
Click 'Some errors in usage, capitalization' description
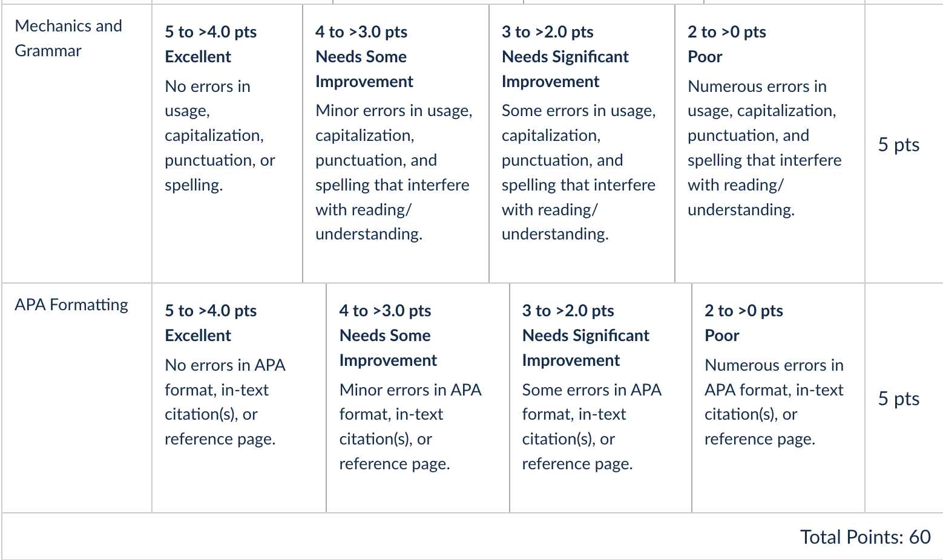579,172
